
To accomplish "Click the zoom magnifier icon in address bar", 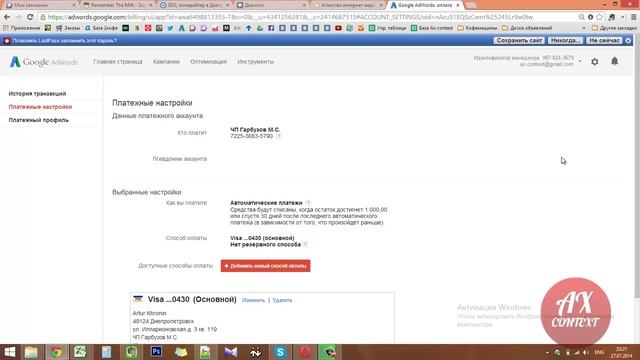I will (x=581, y=17).
